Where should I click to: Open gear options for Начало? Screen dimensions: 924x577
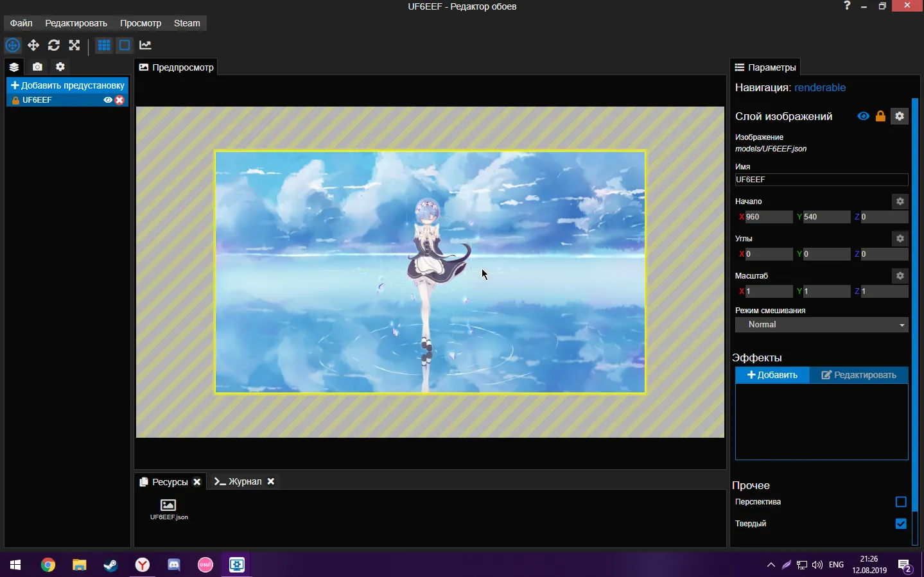[x=900, y=202]
